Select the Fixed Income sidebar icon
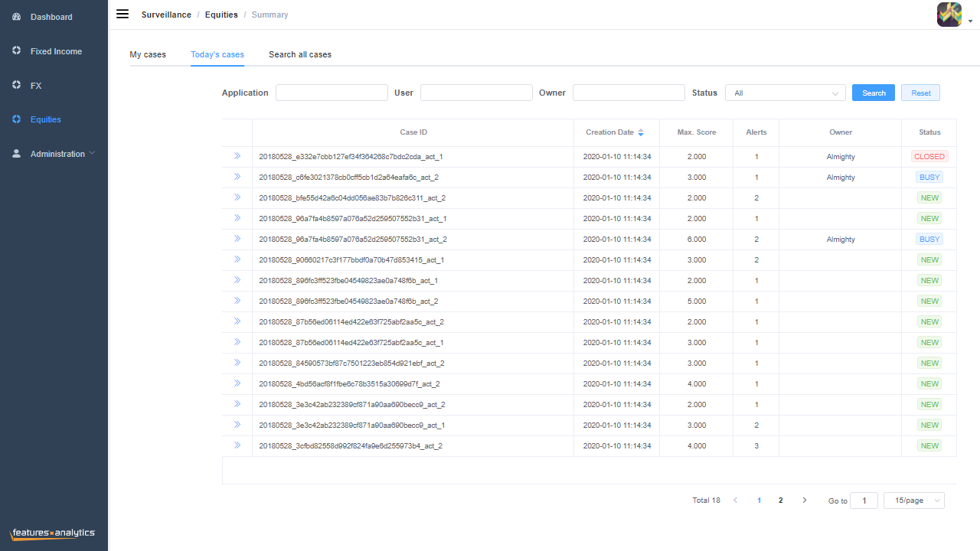The image size is (980, 551). (x=17, y=51)
